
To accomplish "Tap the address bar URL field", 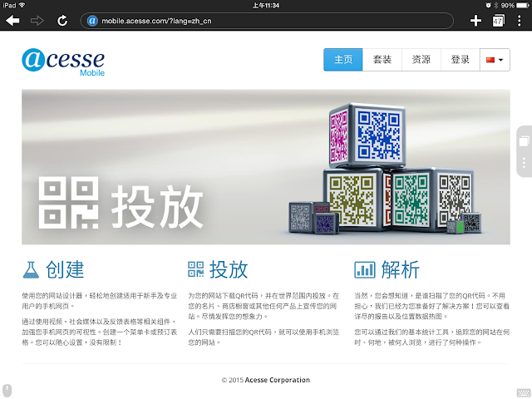I will pos(267,21).
